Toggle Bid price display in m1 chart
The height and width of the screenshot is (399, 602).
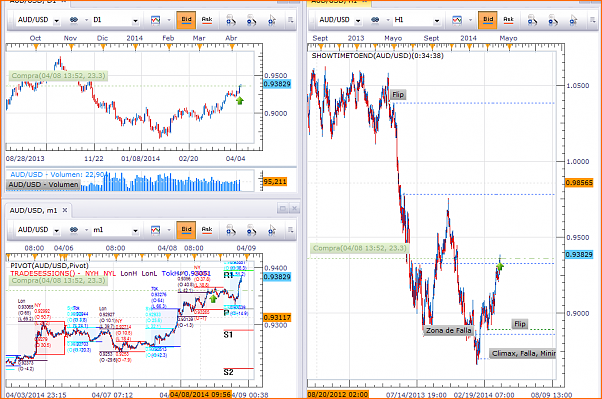[186, 230]
